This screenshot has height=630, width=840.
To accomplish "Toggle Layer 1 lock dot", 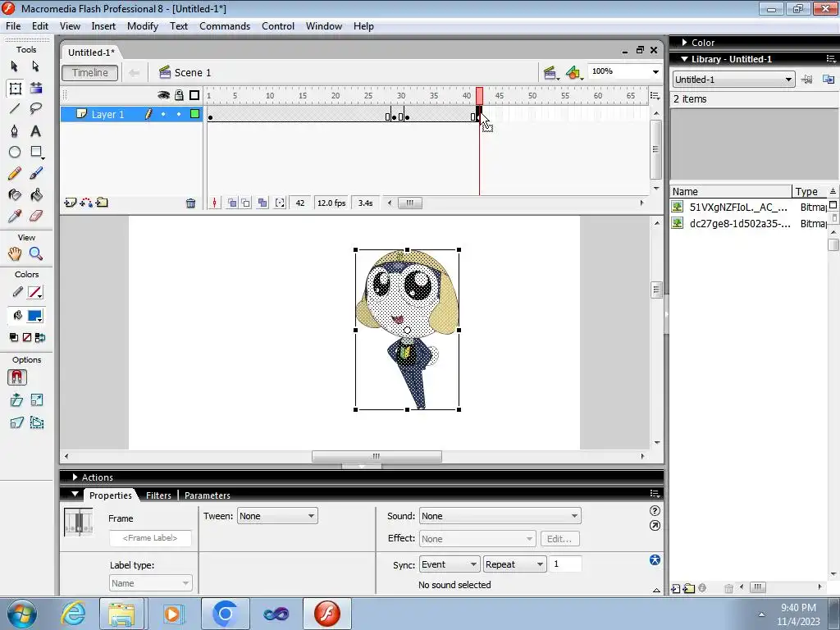I will click(x=179, y=114).
